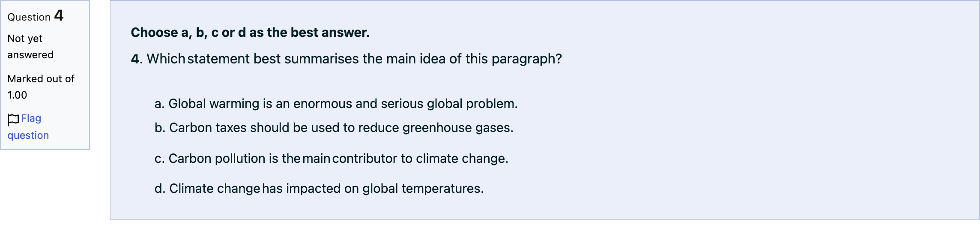Click the 'Not yet answered' status text
The image size is (980, 234).
pyautogui.click(x=30, y=47)
